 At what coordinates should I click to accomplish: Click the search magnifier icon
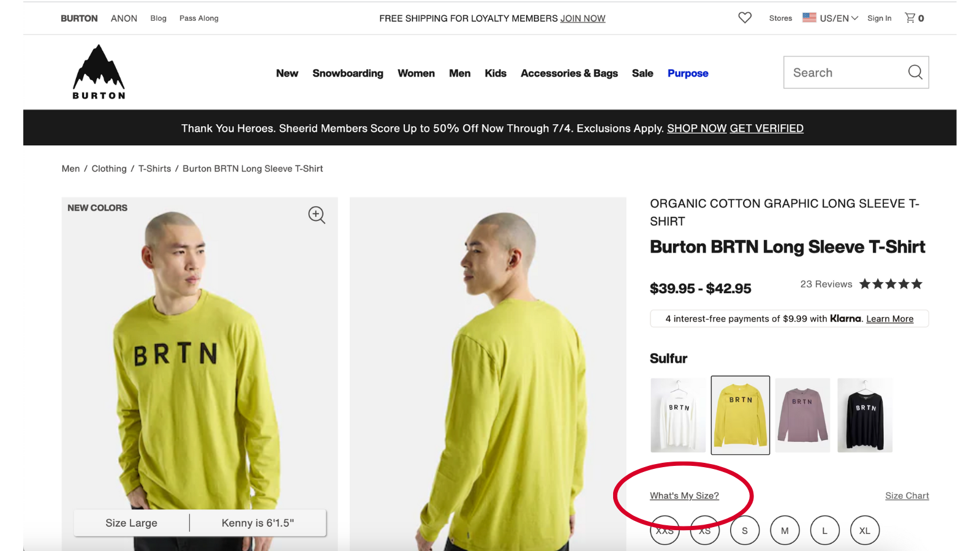tap(915, 72)
